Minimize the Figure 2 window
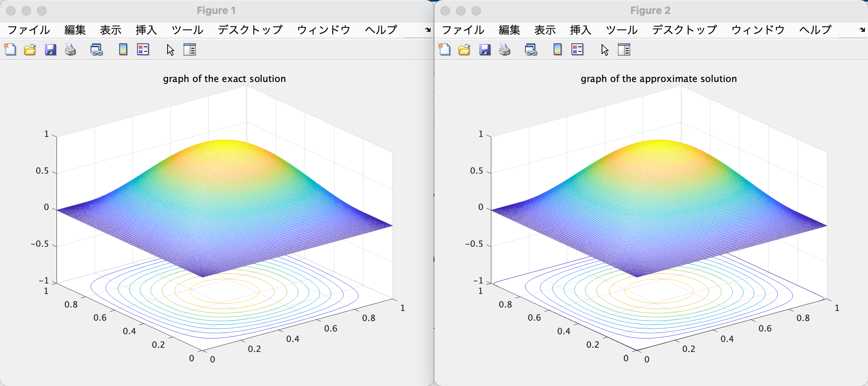The height and width of the screenshot is (386, 868). [x=461, y=11]
